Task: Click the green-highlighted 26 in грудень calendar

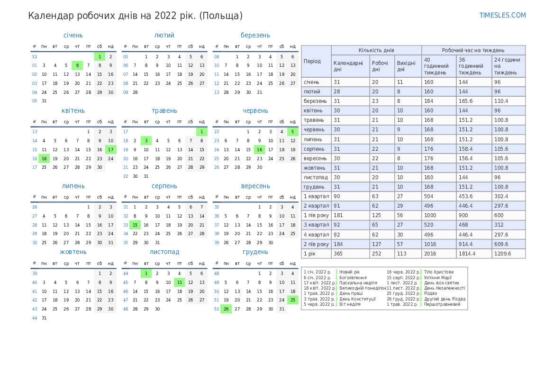Action: pyautogui.click(x=226, y=309)
